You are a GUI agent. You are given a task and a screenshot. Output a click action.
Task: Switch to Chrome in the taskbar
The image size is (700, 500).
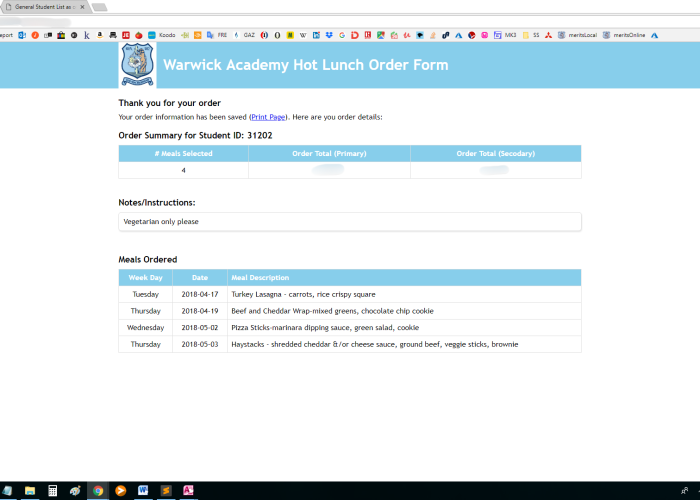(98, 491)
